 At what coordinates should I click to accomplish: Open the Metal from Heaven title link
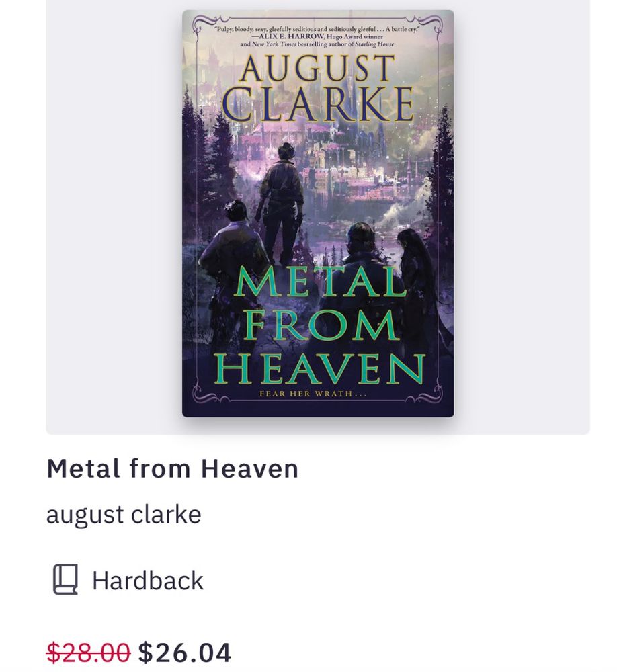(x=172, y=468)
